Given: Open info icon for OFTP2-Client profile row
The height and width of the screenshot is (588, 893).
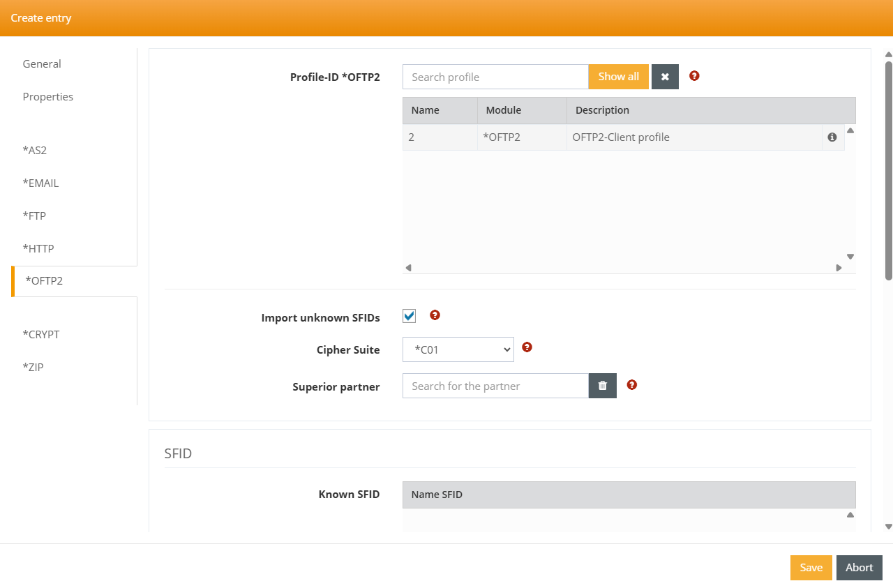Looking at the screenshot, I should [832, 137].
